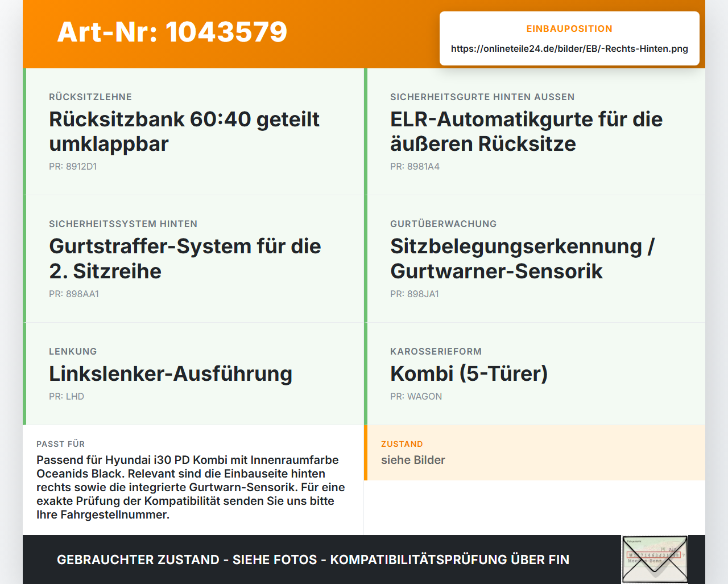Click the Kombi (5-Türer) title
The image size is (728, 584).
pos(469,373)
